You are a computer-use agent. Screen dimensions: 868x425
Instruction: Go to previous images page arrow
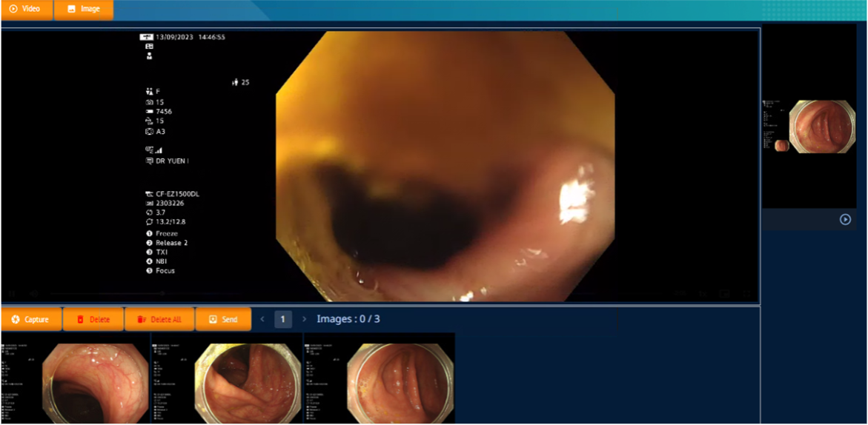(262, 319)
